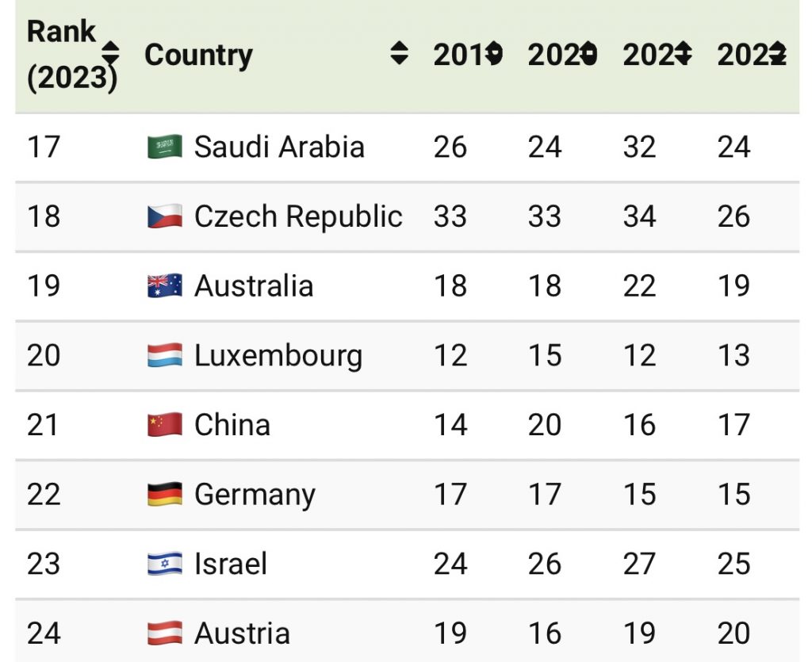Click the China flag icon
This screenshot has width=812, height=662.
point(165,425)
